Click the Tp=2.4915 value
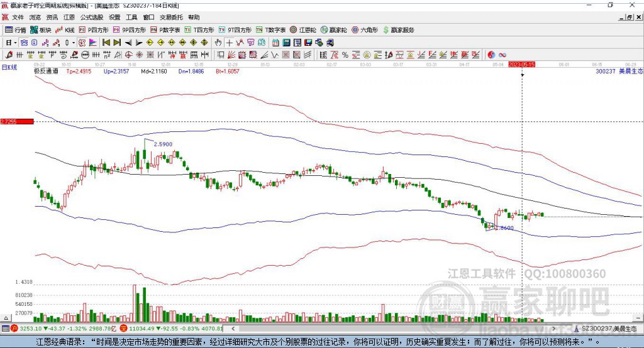The height and width of the screenshot is (348, 644). 79,71
